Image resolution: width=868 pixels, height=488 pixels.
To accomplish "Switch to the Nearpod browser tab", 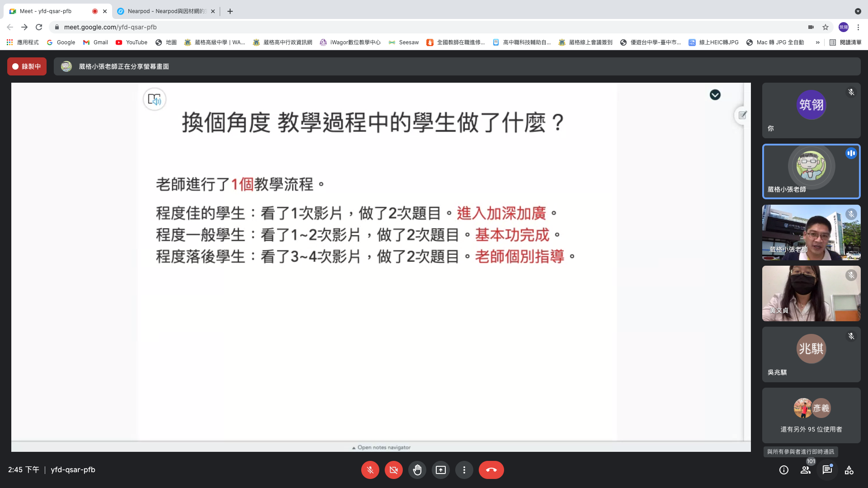I will [165, 11].
